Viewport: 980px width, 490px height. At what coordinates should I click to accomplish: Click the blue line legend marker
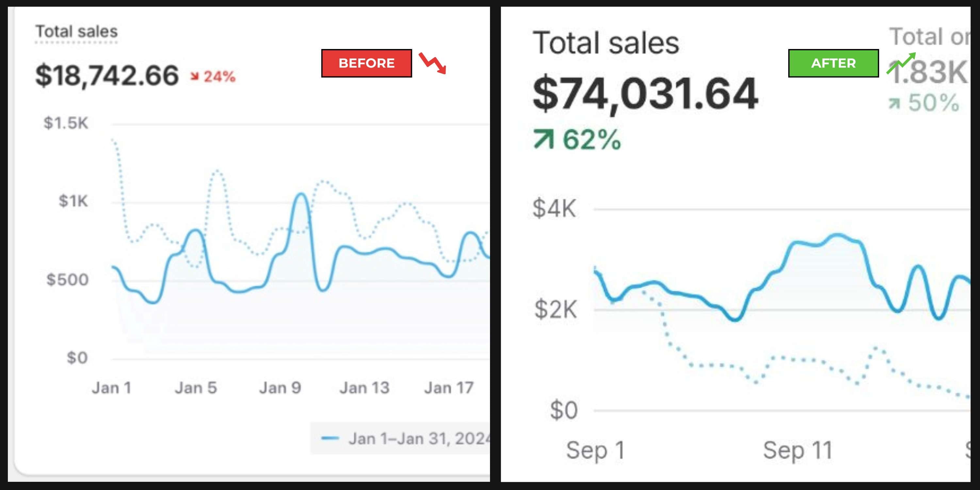(x=330, y=439)
